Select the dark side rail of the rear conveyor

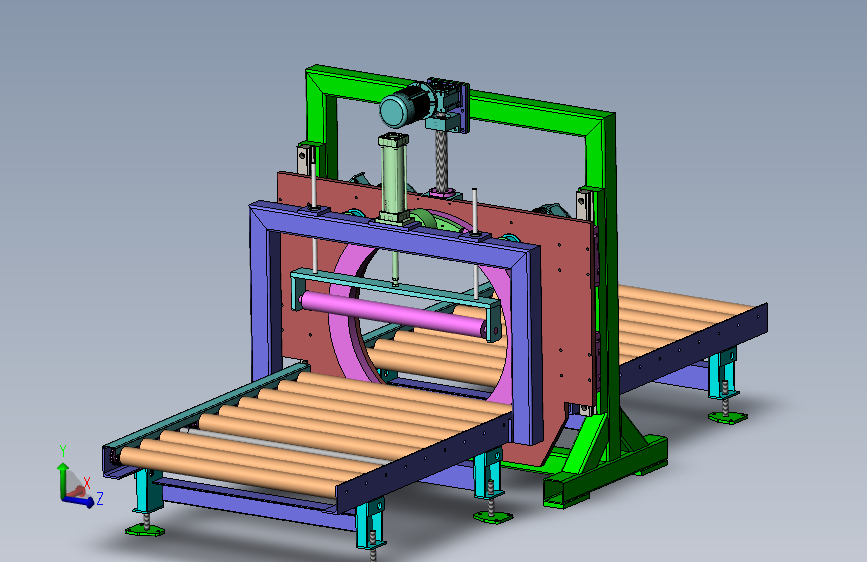694,347
